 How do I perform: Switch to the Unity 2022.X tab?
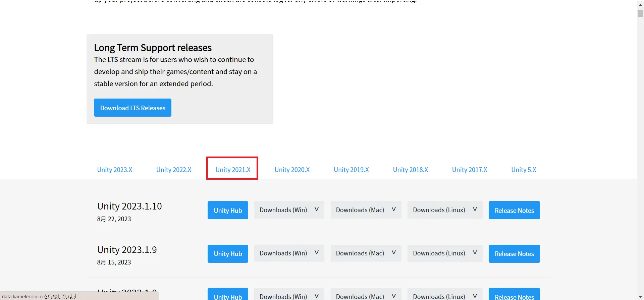pyautogui.click(x=174, y=170)
